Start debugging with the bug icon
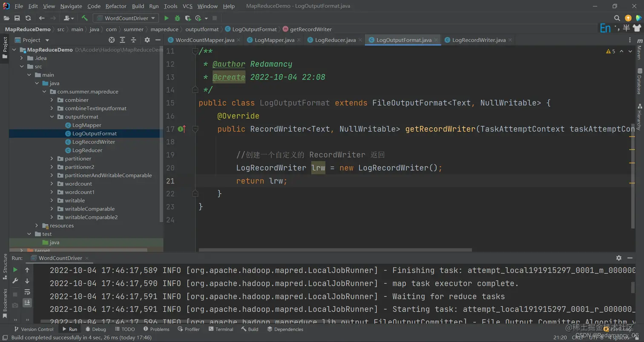 coord(177,18)
